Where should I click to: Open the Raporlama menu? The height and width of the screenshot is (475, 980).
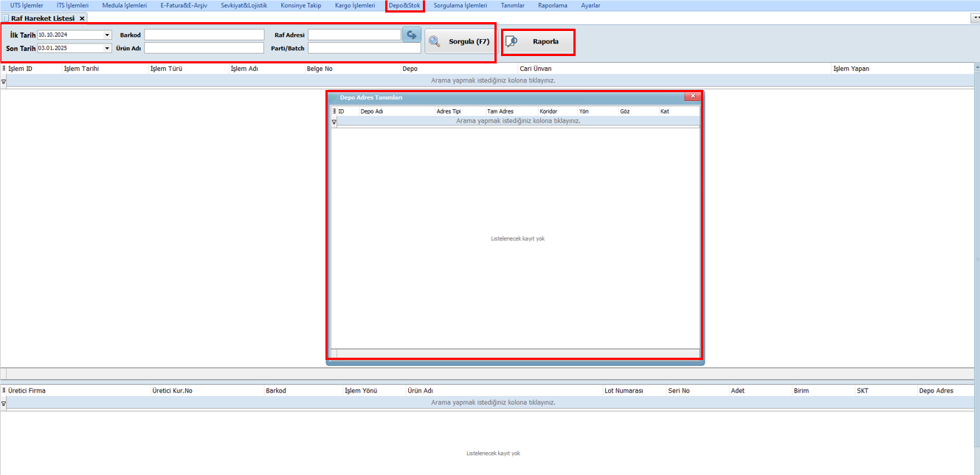pos(553,5)
